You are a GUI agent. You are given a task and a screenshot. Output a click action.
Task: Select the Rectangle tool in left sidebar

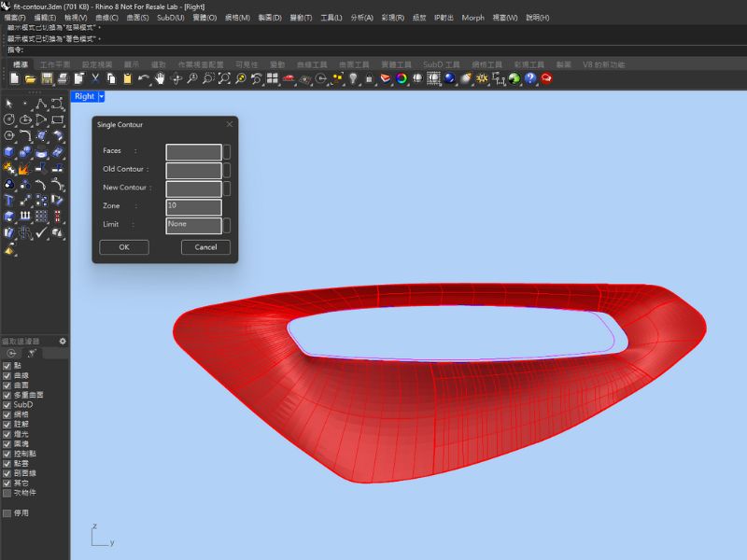click(58, 119)
